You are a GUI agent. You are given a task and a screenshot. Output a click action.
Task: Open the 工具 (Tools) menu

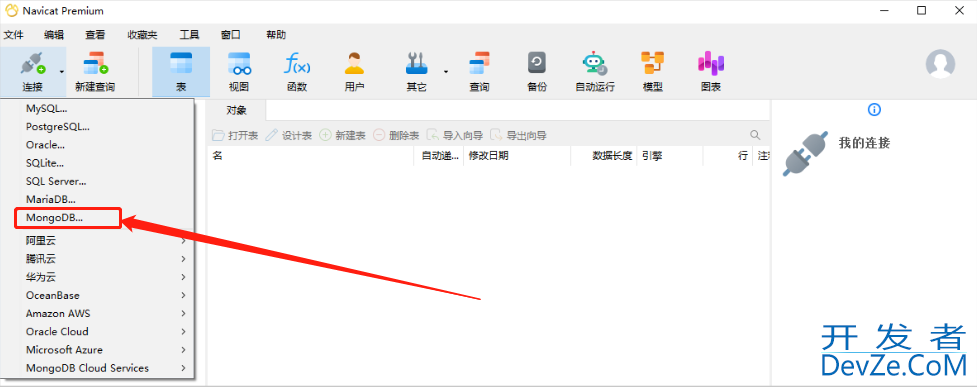point(189,35)
